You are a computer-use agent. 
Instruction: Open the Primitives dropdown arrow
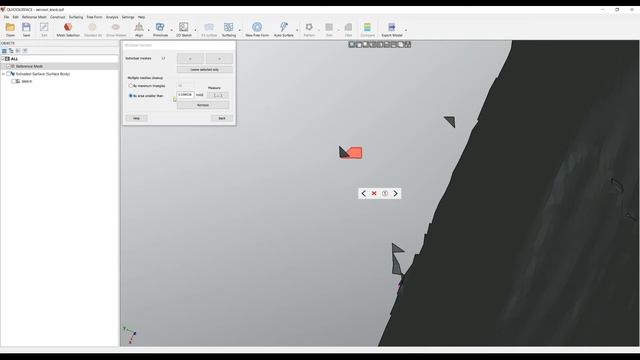point(171,30)
